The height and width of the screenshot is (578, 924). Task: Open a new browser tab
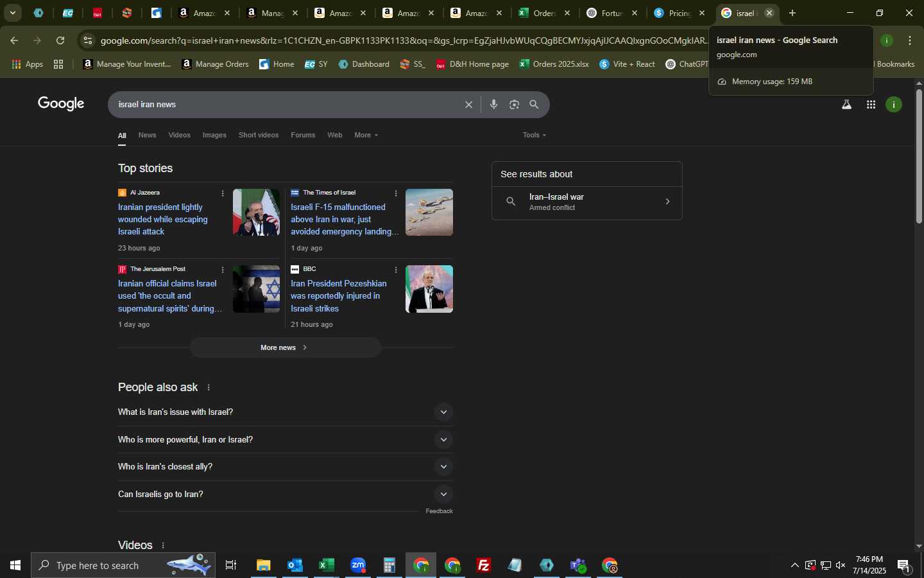(792, 13)
